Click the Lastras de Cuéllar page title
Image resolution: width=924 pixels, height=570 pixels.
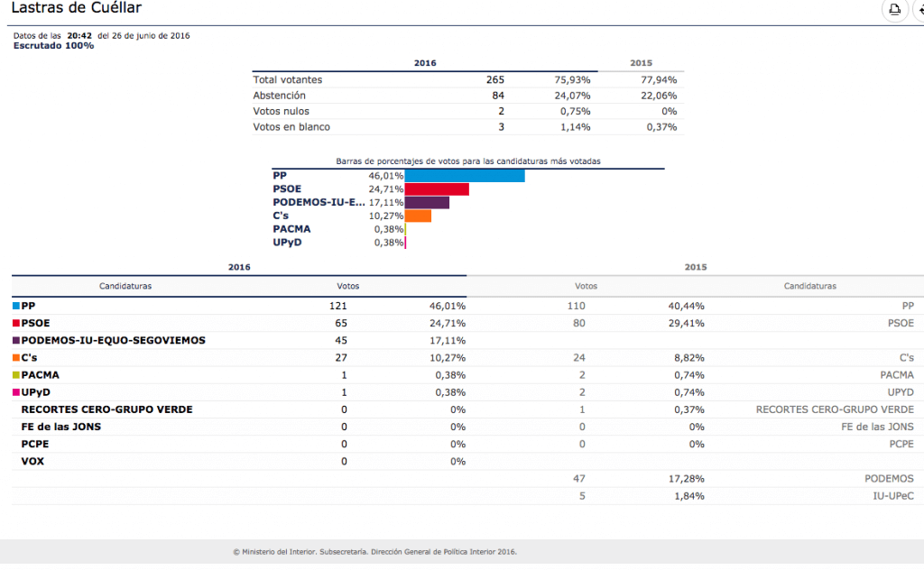[x=76, y=9]
